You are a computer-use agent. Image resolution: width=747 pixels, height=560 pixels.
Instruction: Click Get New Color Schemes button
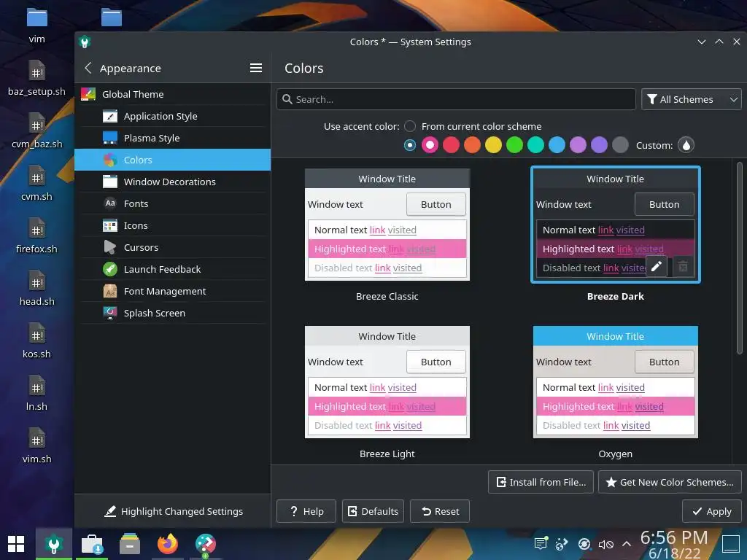point(670,482)
